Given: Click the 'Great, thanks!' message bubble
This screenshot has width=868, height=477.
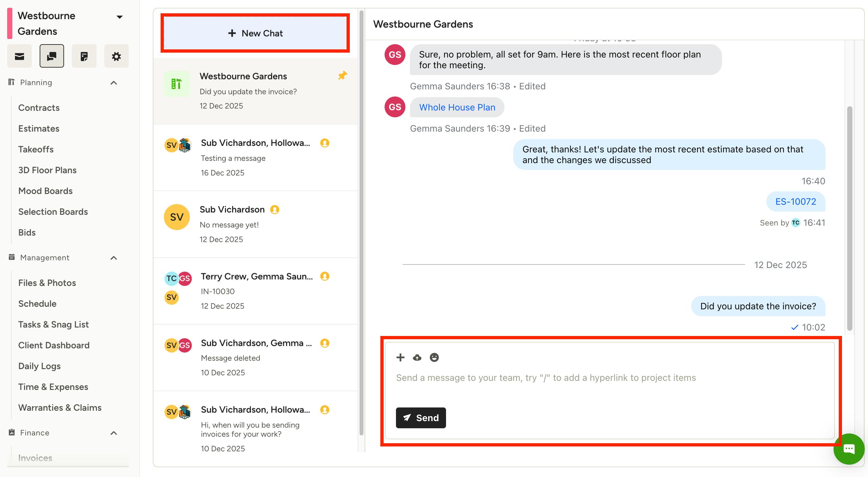Looking at the screenshot, I should [669, 155].
